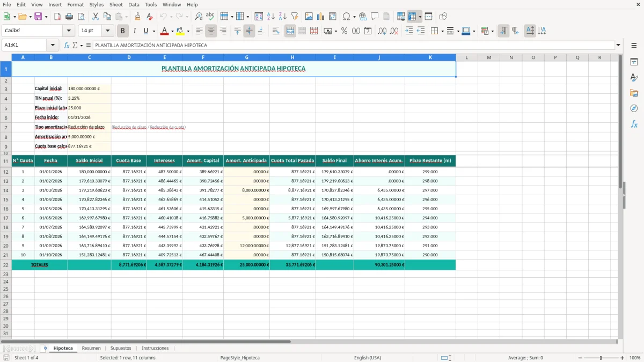Click the Save document icon
Image resolution: width=644 pixels, height=362 pixels.
pos(38,17)
